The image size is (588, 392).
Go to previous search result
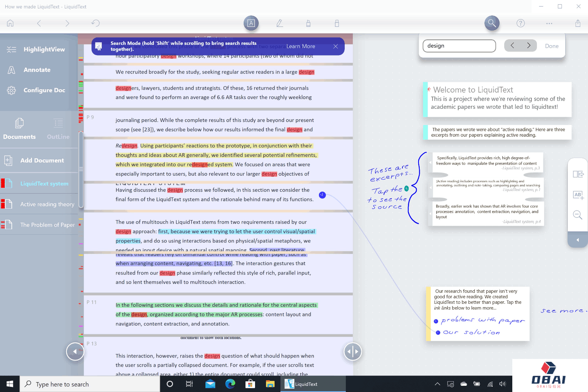click(512, 46)
